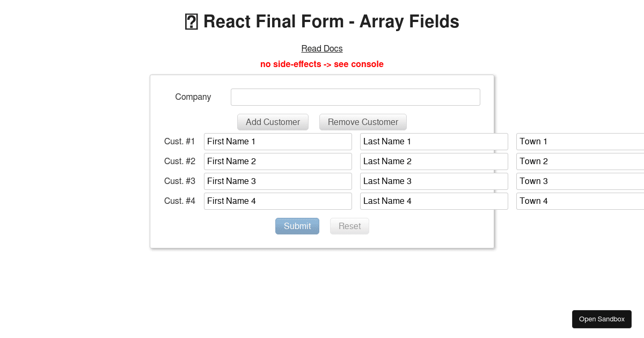Click the Add Customer button
The image size is (644, 338).
coord(273,122)
